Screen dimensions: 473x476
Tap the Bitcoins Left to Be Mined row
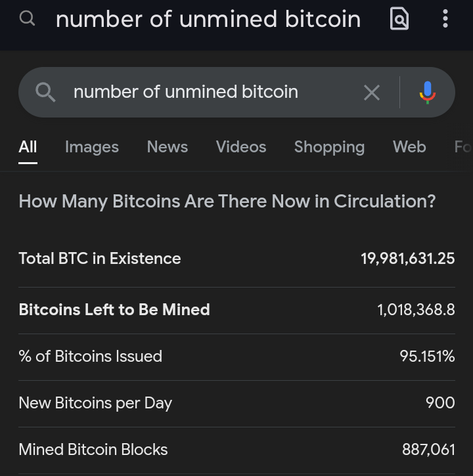point(236,310)
